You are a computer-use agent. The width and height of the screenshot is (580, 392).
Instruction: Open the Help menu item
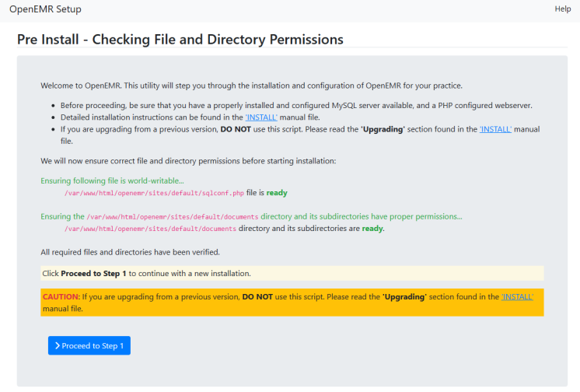[562, 9]
